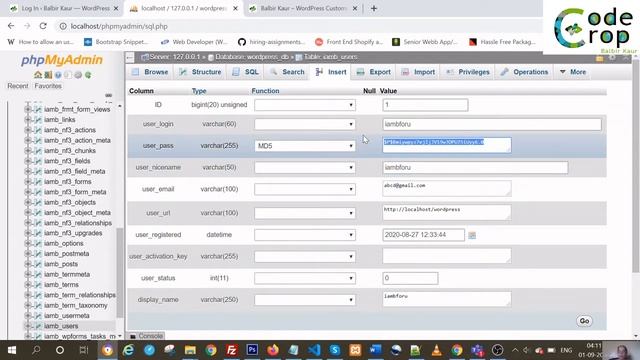Open the Bootstrap Snippet bookmark
The width and height of the screenshot is (640, 360).
point(116,42)
